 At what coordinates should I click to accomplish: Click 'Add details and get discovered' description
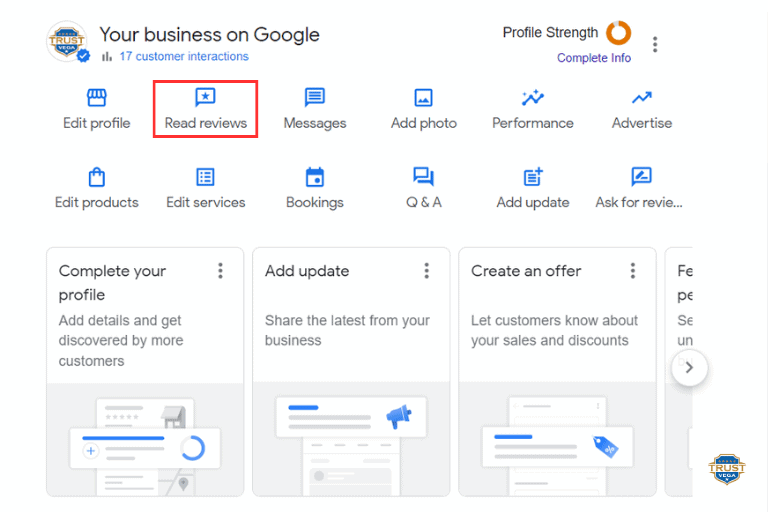tap(121, 341)
